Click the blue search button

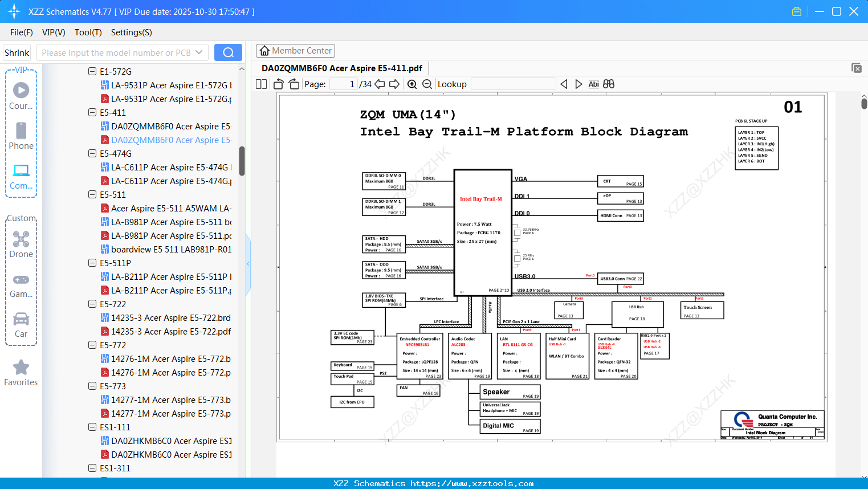click(228, 52)
